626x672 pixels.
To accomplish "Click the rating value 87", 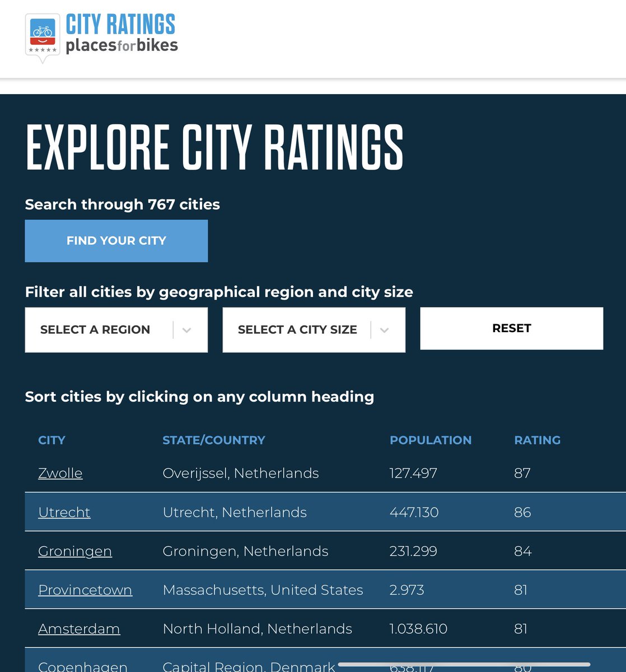I will coord(522,473).
